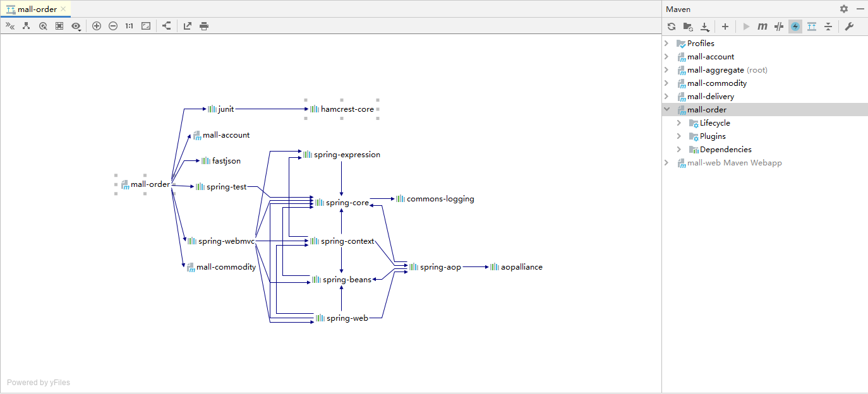Click the Show Conflicts/Duplicates double-arrow icon
The image size is (868, 394).
click(10, 26)
